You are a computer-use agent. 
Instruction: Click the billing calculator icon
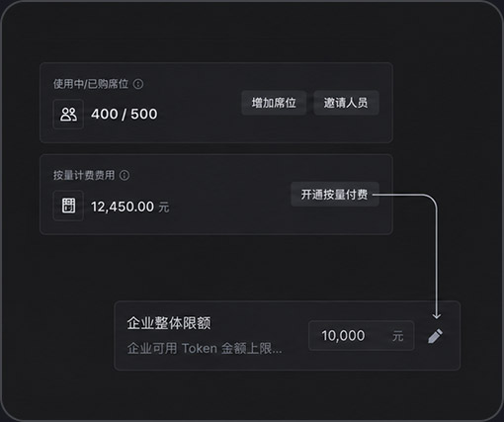coord(68,206)
